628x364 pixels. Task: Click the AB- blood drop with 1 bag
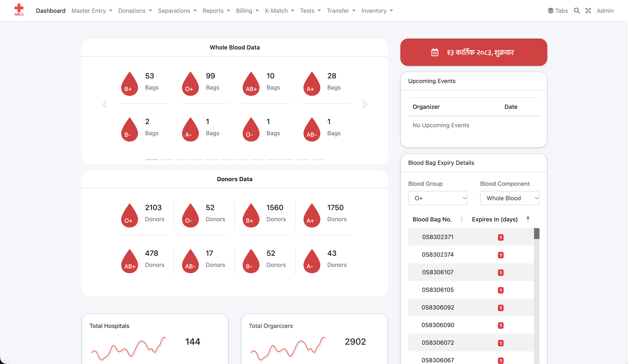click(311, 129)
